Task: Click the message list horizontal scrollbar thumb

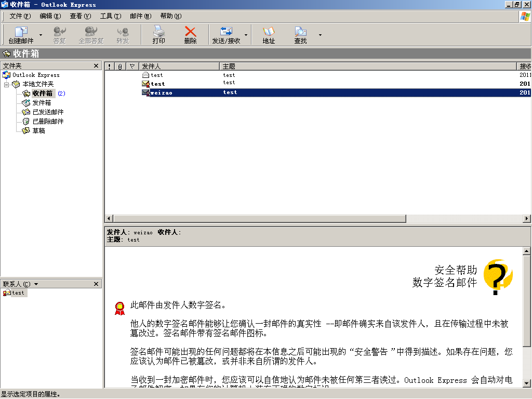Action: 260,219
